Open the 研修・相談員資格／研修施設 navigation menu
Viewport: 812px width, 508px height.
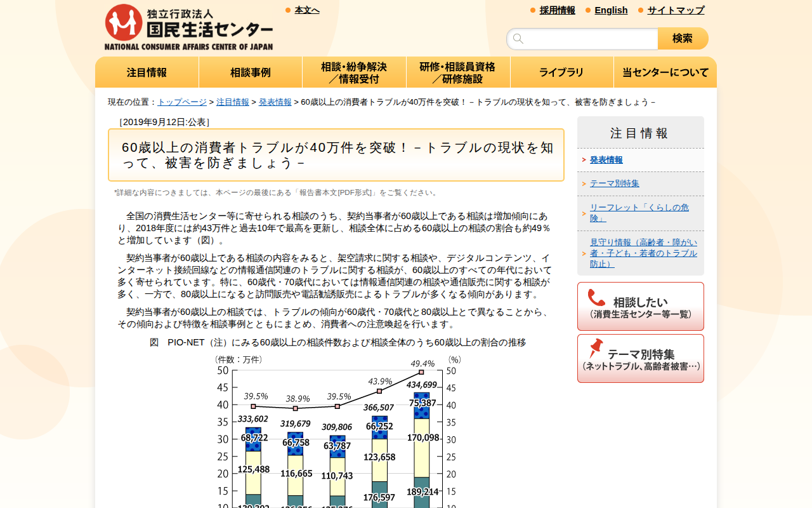(458, 72)
